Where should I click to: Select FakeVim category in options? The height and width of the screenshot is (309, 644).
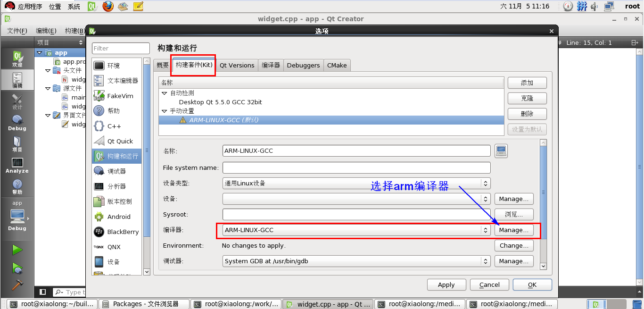click(117, 96)
